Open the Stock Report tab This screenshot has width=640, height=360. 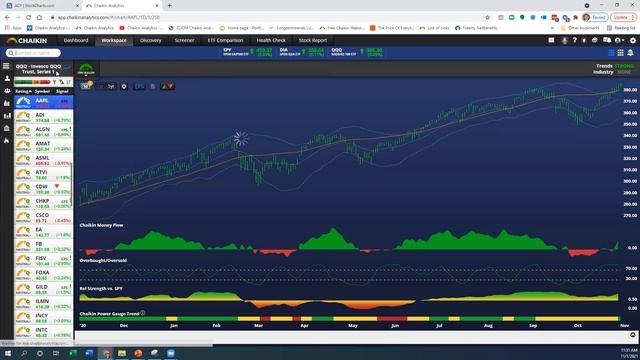pos(313,40)
